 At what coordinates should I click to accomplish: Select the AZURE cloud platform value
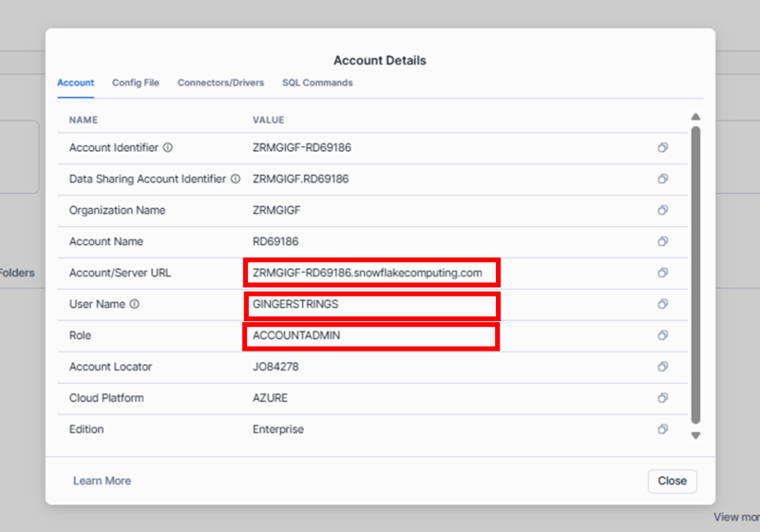(x=270, y=398)
